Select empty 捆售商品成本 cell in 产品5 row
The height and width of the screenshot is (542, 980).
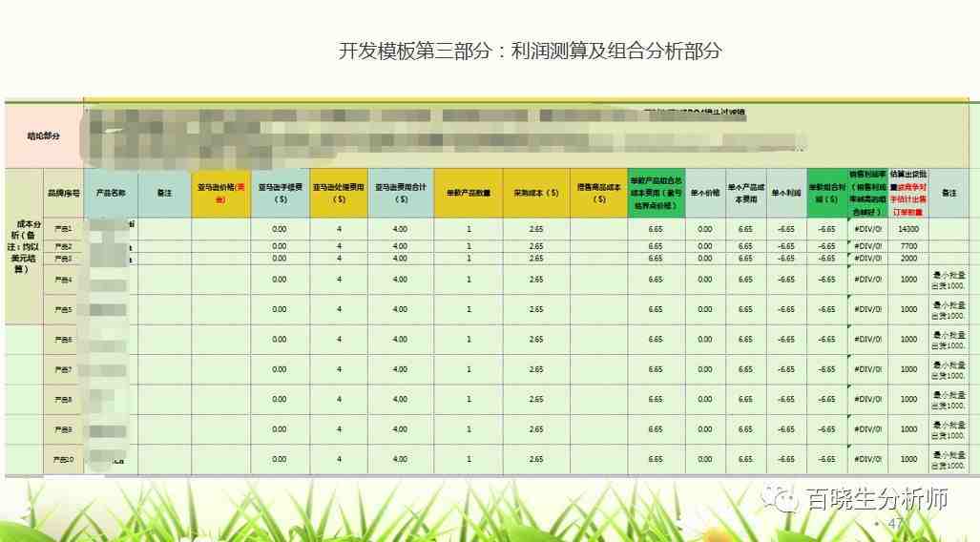pyautogui.click(x=598, y=309)
